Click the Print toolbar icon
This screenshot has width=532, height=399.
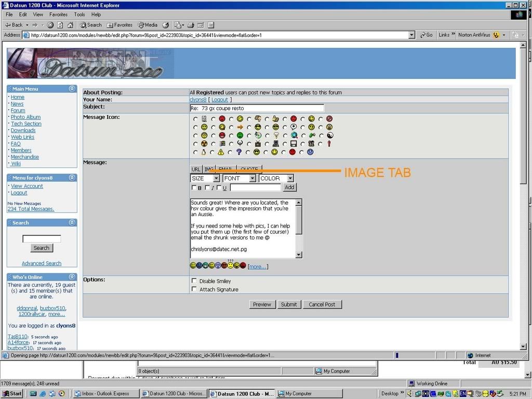click(x=191, y=25)
